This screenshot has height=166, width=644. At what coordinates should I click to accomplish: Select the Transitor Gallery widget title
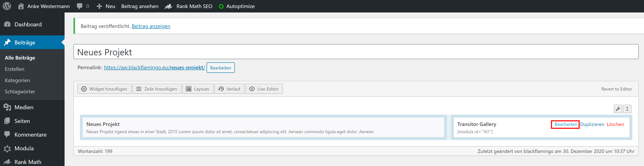(477, 124)
